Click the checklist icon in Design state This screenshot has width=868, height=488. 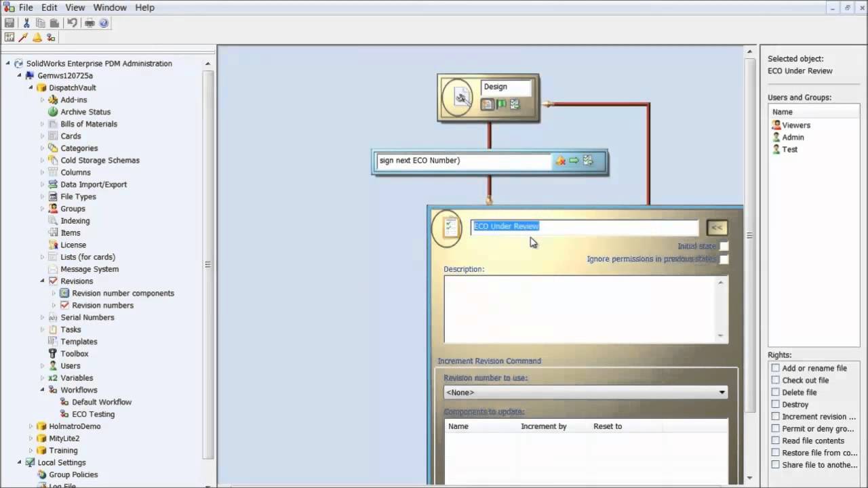515,104
